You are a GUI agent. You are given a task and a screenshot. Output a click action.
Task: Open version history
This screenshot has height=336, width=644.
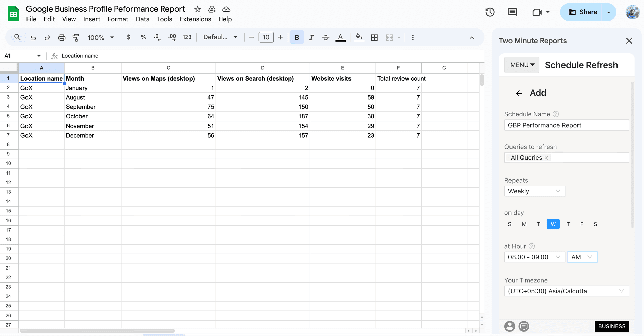tap(490, 12)
